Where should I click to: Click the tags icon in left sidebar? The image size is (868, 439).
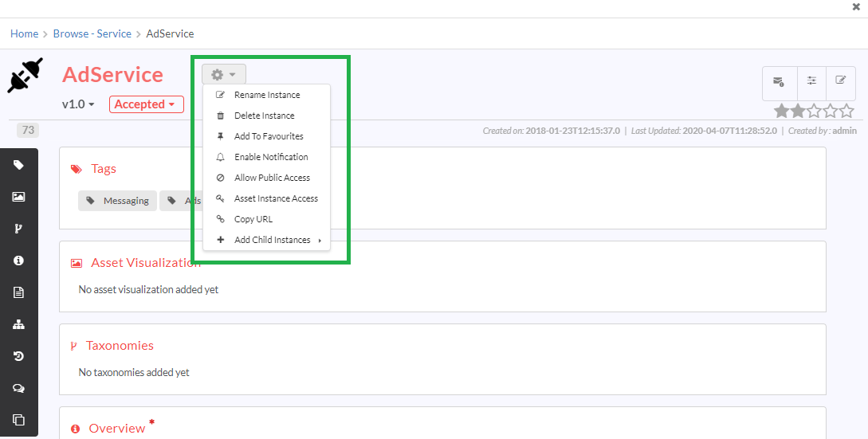(x=18, y=165)
